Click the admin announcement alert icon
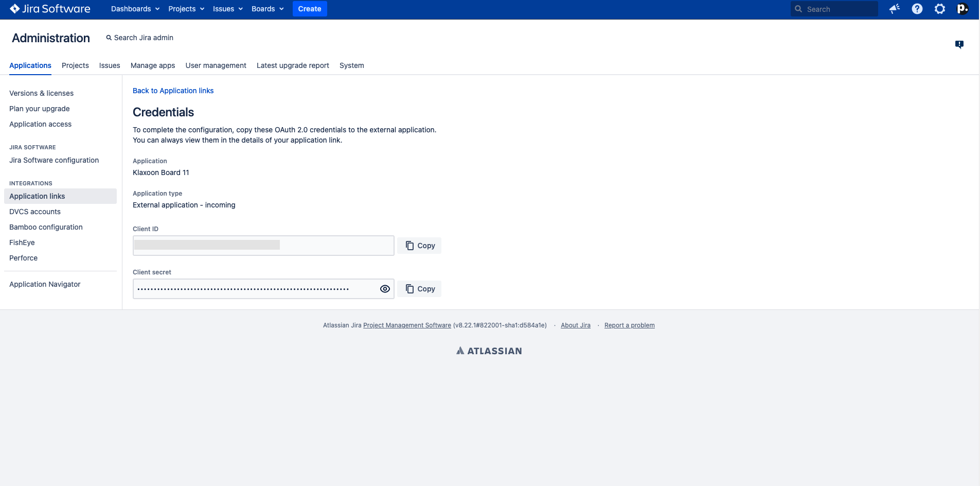Screen dimensions: 980x486 [x=959, y=44]
